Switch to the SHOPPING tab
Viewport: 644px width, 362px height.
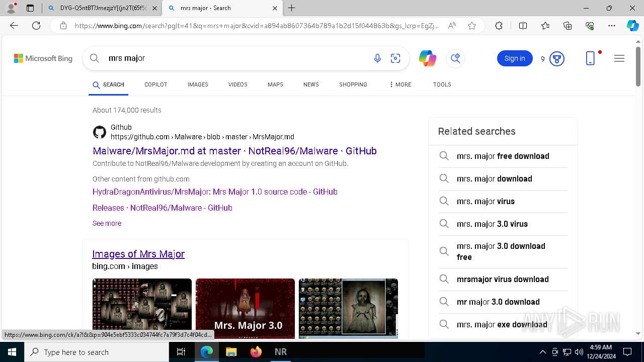point(353,84)
